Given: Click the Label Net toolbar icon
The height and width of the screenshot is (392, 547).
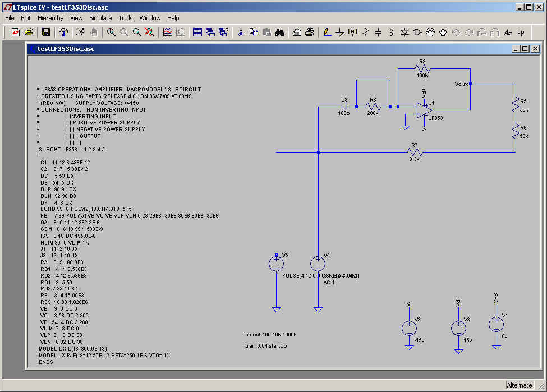Looking at the screenshot, I should (x=352, y=33).
